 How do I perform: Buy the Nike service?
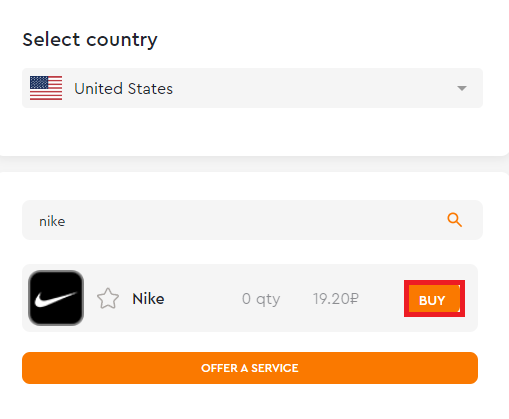click(x=434, y=299)
